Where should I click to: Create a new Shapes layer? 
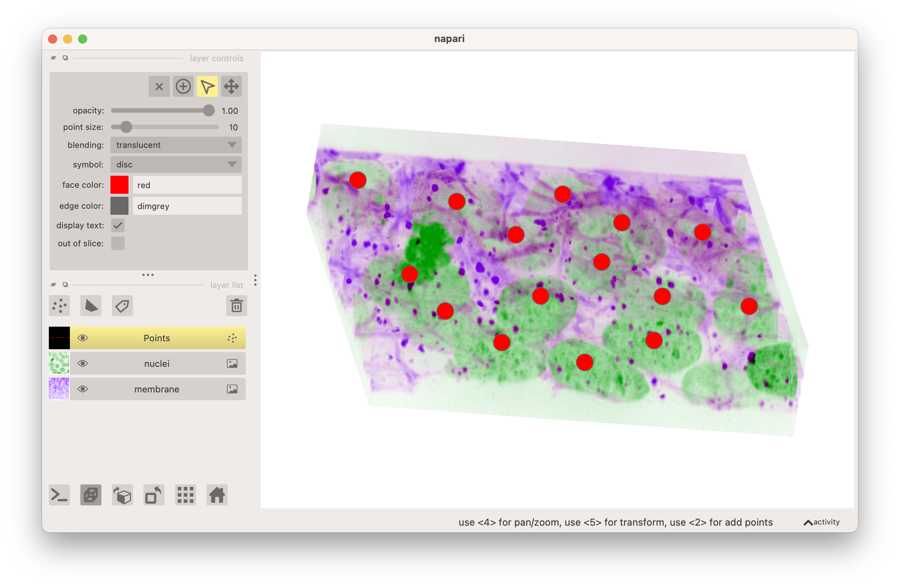[x=91, y=305]
